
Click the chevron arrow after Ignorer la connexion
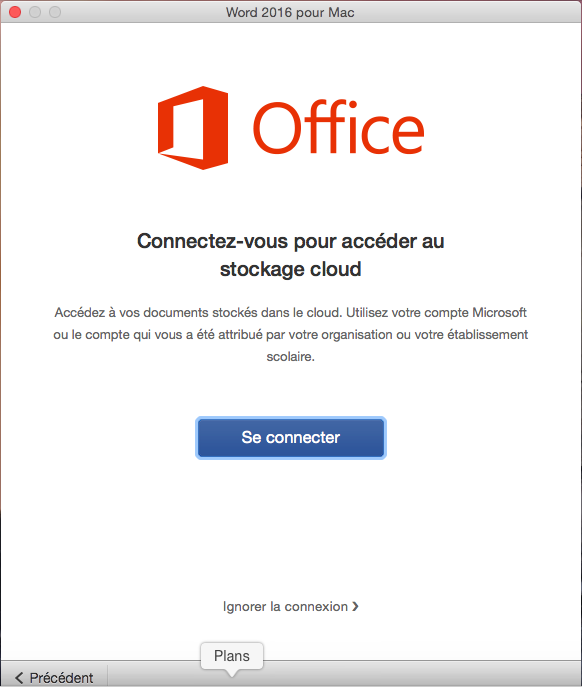(355, 606)
